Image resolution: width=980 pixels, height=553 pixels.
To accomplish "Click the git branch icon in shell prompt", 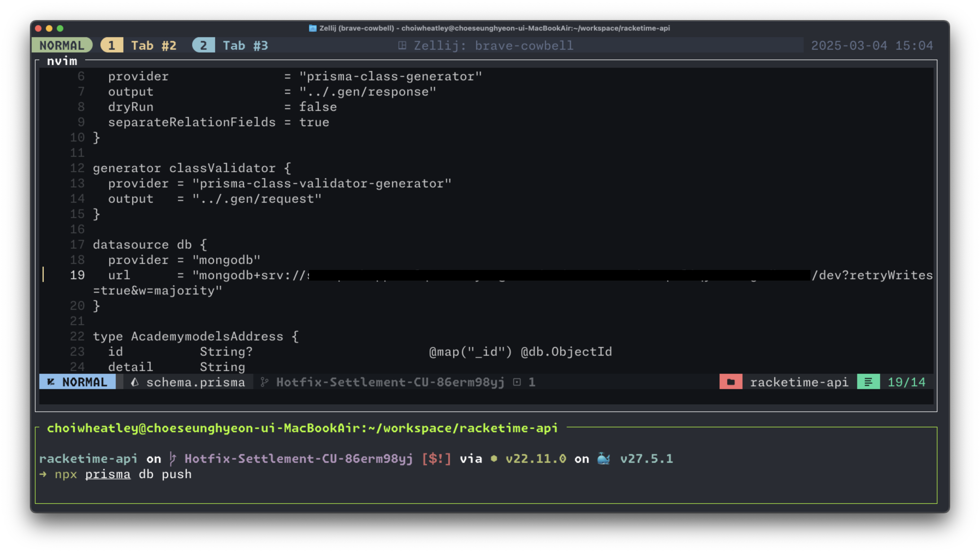I will pos(173,458).
